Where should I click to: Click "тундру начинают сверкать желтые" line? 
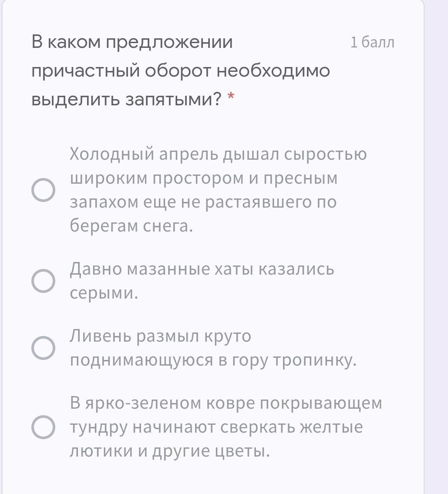click(x=216, y=427)
